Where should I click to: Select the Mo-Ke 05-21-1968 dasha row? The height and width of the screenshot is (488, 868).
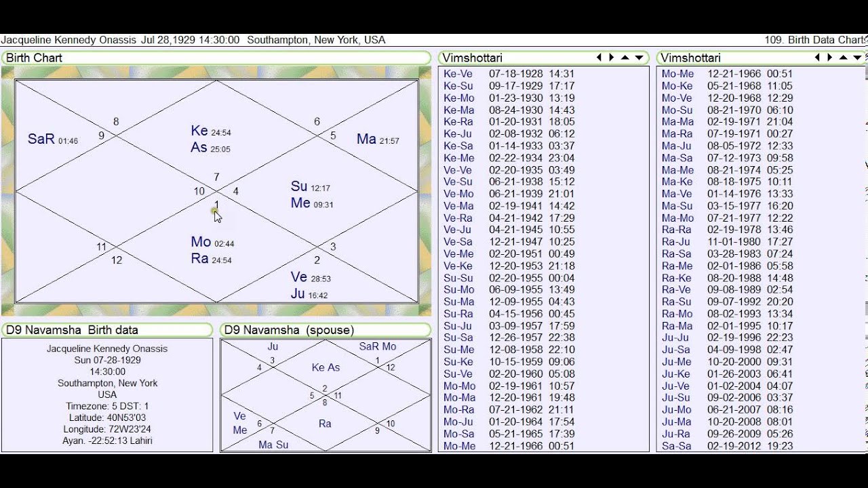click(x=728, y=86)
